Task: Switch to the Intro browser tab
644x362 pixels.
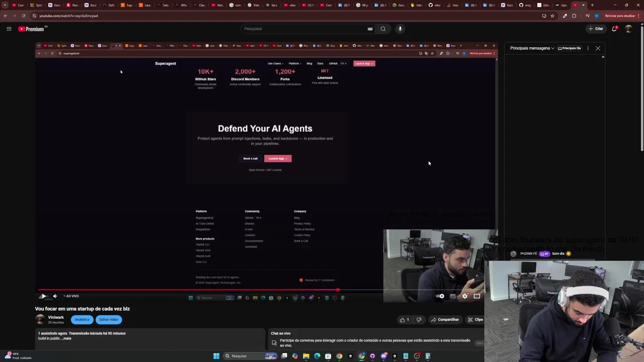Action: [x=416, y=5]
